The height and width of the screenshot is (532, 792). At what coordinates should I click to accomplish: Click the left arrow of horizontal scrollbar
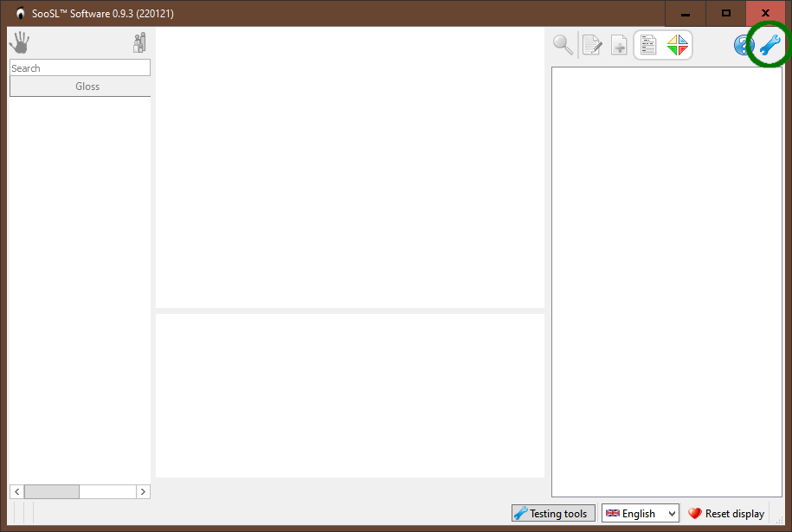16,491
